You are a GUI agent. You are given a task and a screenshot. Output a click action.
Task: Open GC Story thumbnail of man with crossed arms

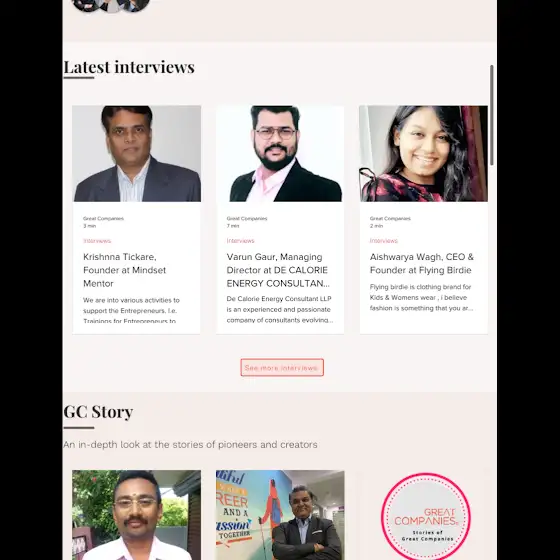point(280,515)
